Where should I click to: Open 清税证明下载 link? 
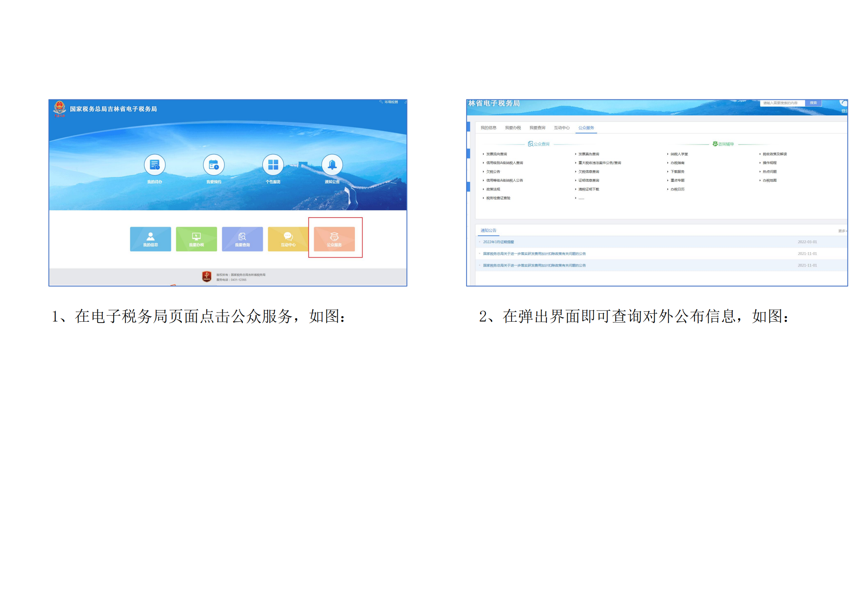(x=588, y=189)
